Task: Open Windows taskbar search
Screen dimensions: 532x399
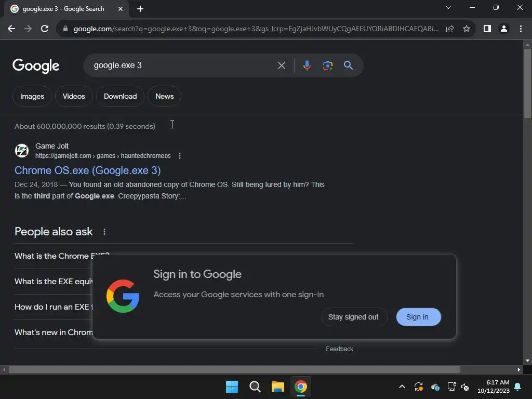Action: [255, 387]
